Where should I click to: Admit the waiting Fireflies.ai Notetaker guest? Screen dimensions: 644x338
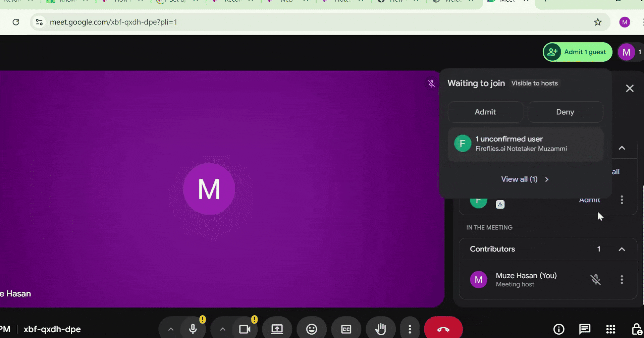(x=485, y=112)
